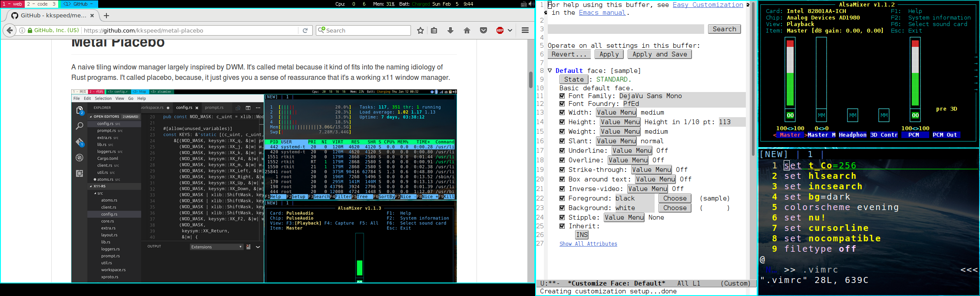The width and height of the screenshot is (980, 296).
Task: Show your bookmarks list in Firefox
Action: 434,30
